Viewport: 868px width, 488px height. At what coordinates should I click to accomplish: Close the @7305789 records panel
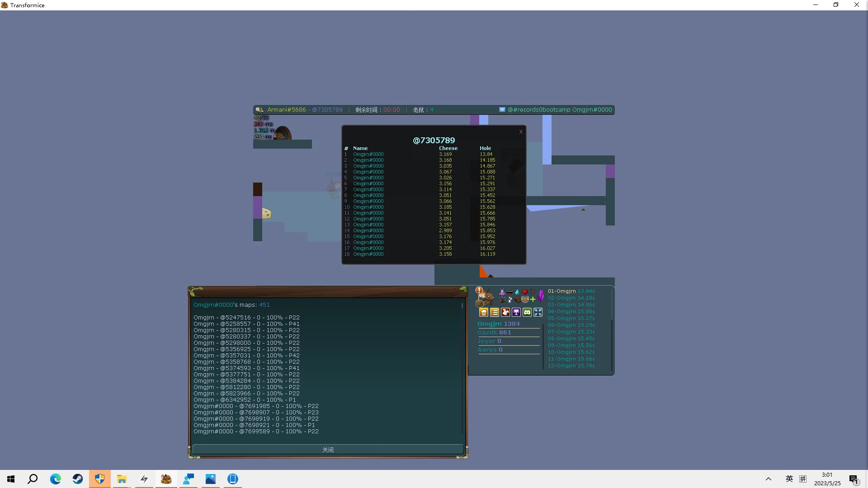point(521,132)
